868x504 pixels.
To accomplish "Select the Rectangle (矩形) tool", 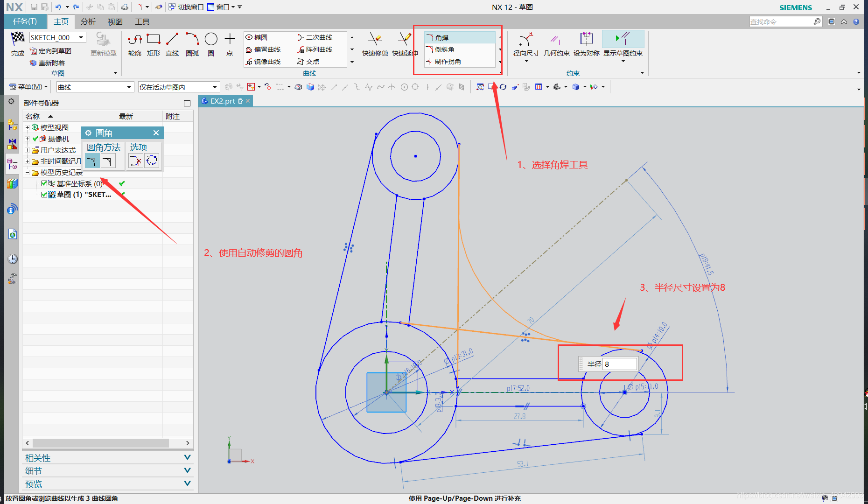I will point(154,44).
